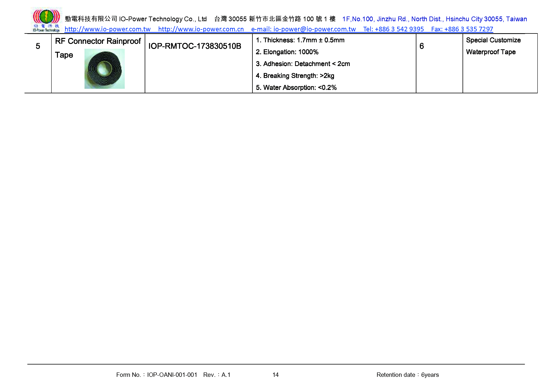Select the quantity cell showing 6
555x392 pixels.
coord(439,63)
